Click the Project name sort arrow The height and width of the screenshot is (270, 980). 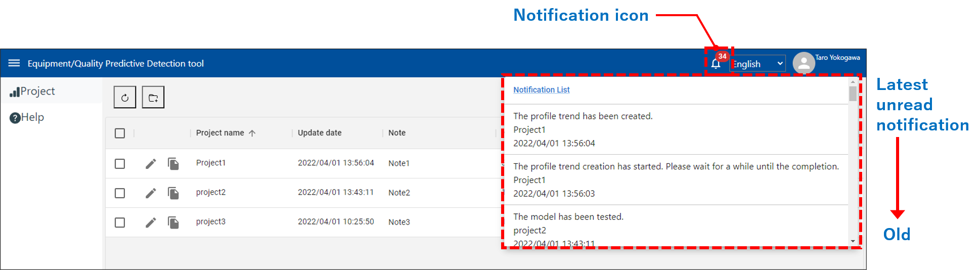coord(252,133)
